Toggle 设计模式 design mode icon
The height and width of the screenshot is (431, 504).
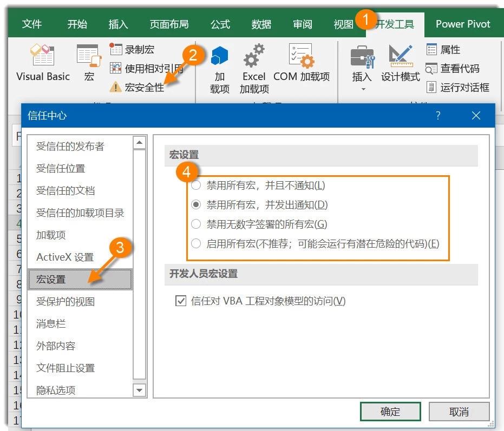point(401,56)
